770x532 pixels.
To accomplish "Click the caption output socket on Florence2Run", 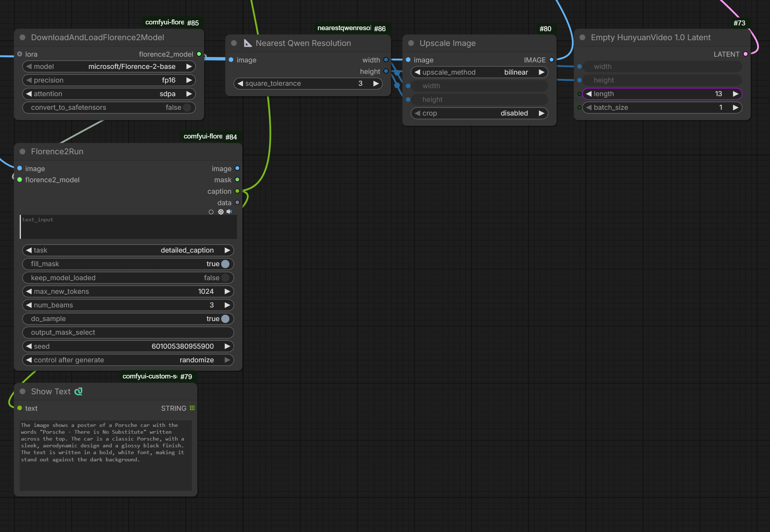I will (237, 191).
